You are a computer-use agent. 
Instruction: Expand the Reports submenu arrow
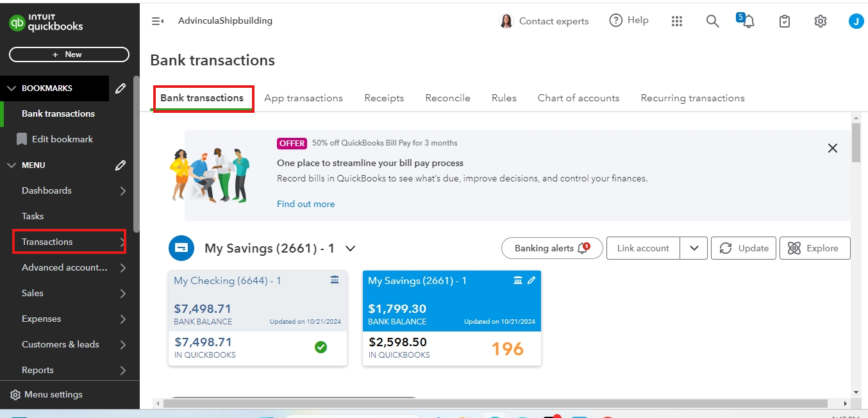coord(123,371)
